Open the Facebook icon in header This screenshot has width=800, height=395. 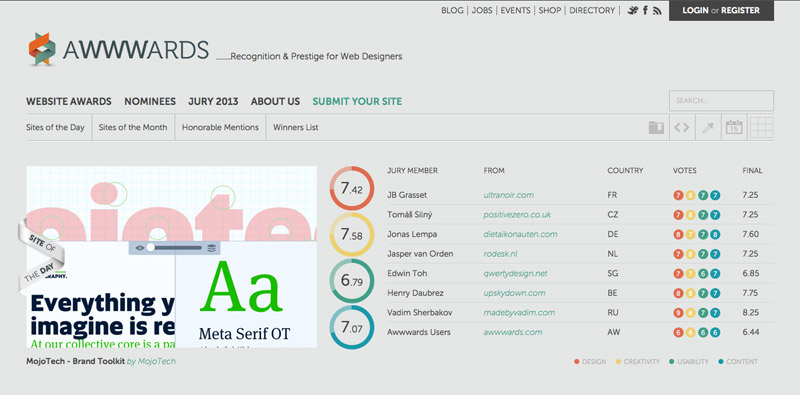[645, 10]
